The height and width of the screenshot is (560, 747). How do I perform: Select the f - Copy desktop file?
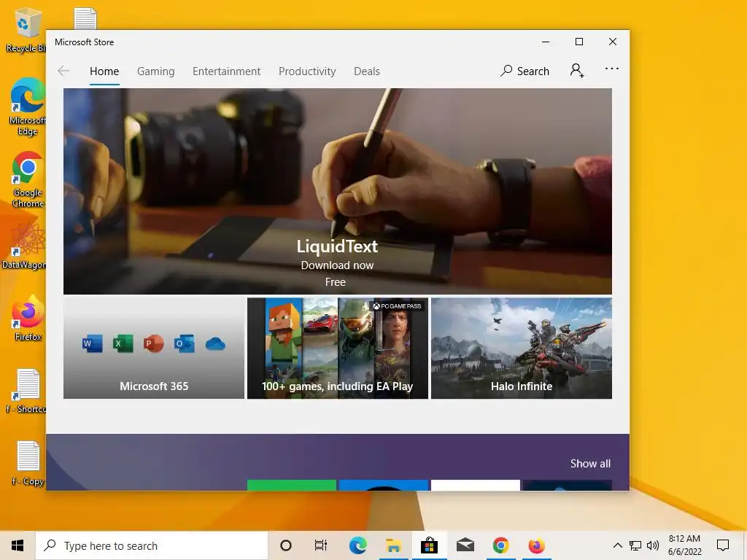[28, 463]
